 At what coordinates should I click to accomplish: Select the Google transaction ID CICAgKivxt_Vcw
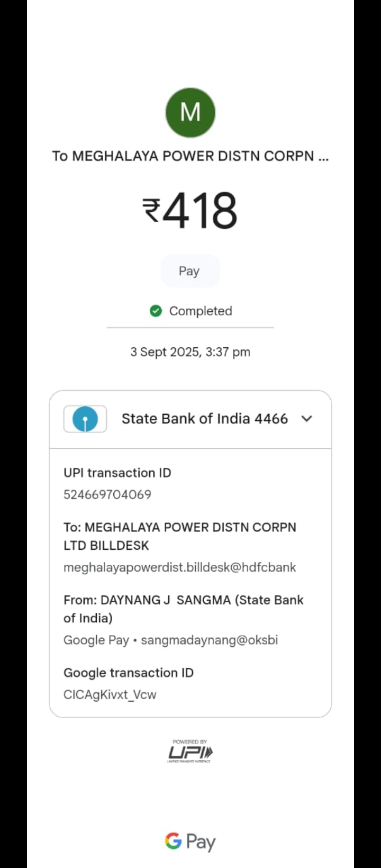110,694
